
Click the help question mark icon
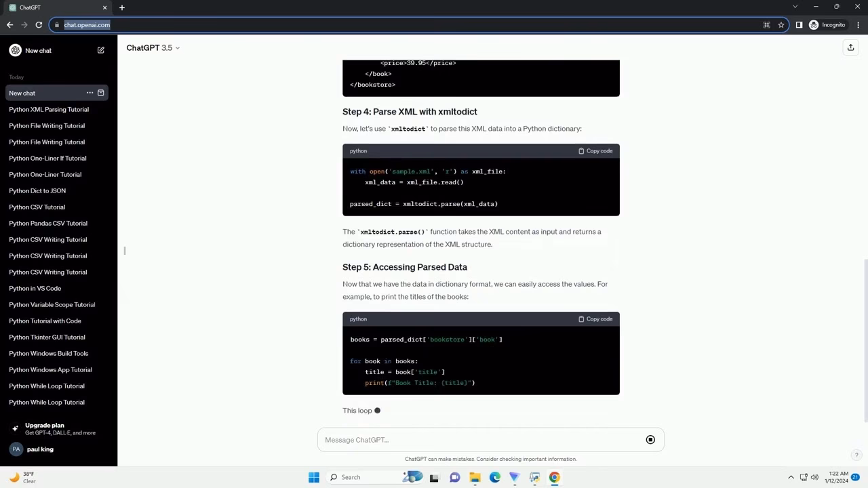point(856,455)
